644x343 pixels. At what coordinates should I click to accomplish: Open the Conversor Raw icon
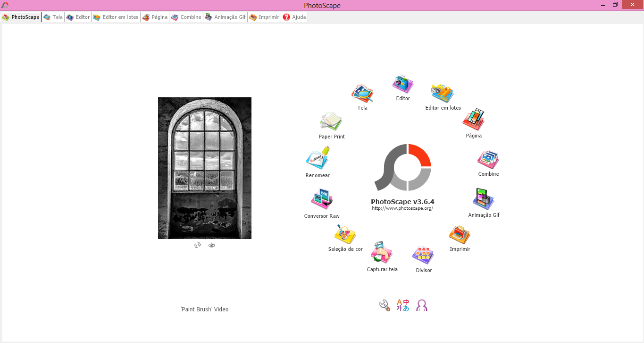coord(322,199)
